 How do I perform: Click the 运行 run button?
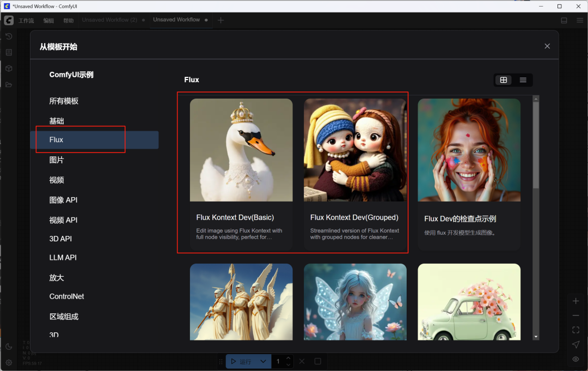pyautogui.click(x=241, y=361)
